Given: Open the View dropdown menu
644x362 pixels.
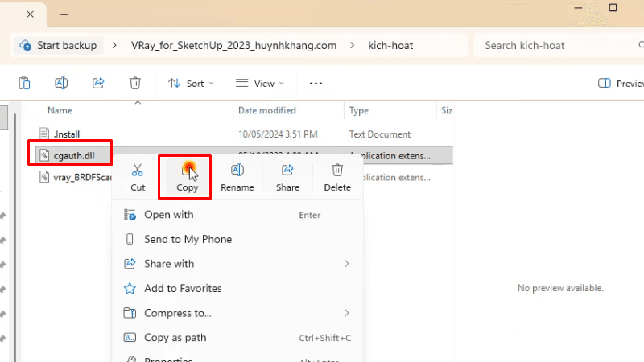Looking at the screenshot, I should coord(260,83).
